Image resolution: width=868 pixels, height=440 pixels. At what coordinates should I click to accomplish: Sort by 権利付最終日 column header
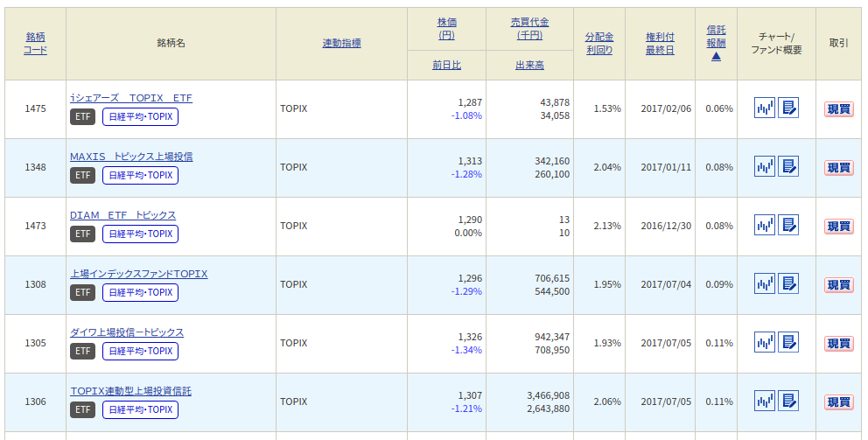click(660, 43)
